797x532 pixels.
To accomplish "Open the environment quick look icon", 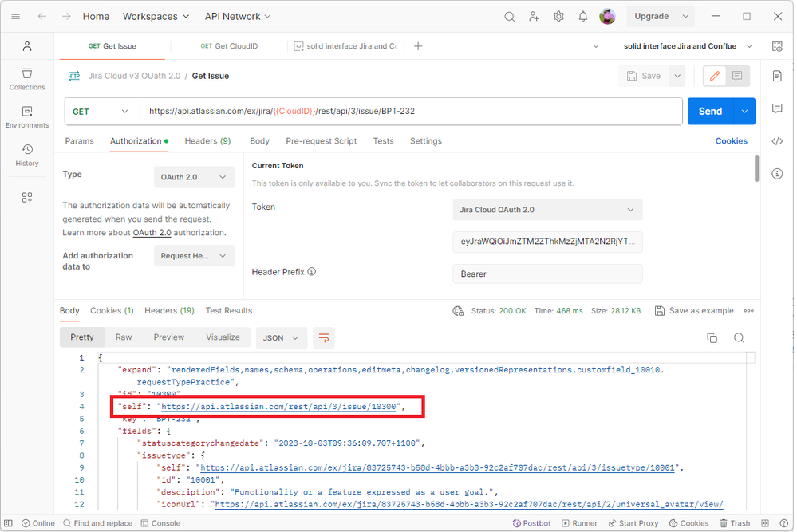I will (777, 46).
